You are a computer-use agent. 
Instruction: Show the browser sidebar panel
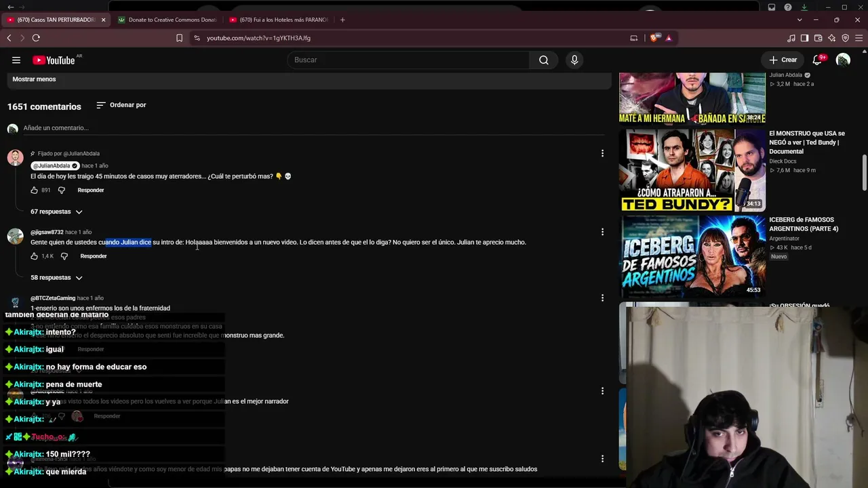[x=805, y=38]
